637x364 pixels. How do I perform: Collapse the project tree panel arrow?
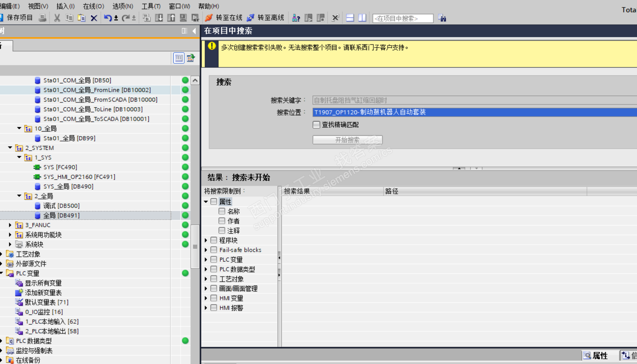coord(194,31)
